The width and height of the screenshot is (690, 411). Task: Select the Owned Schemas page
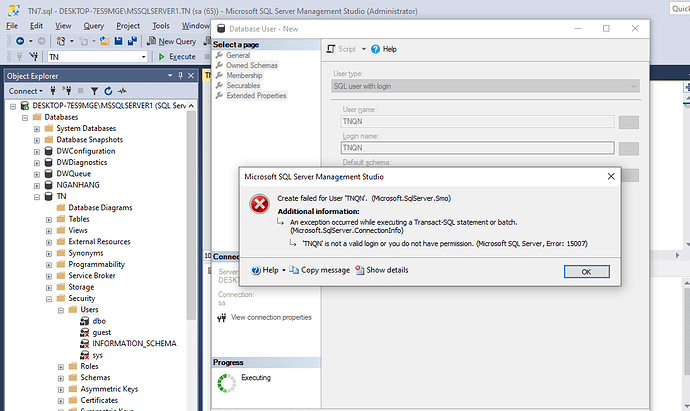(251, 65)
